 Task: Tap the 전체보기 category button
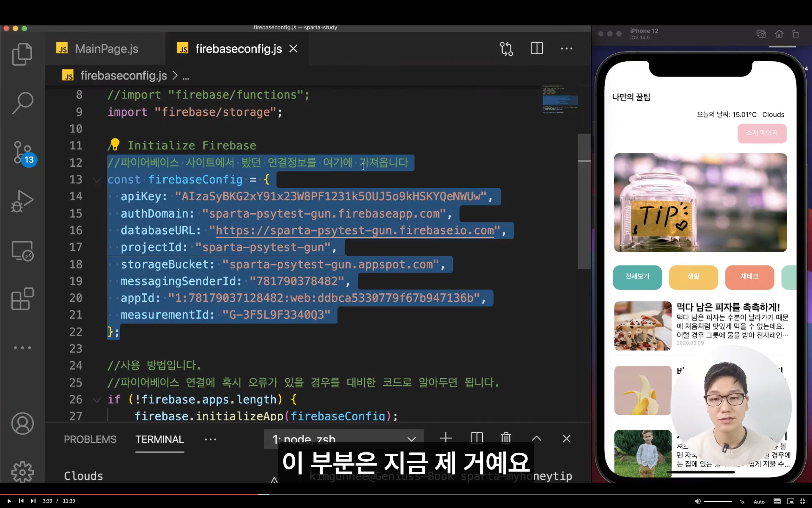[x=637, y=277]
